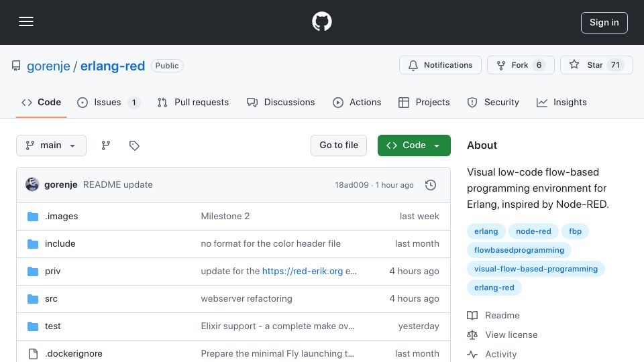Open the Activity link
Viewport: 644px width, 362px height.
(492, 354)
